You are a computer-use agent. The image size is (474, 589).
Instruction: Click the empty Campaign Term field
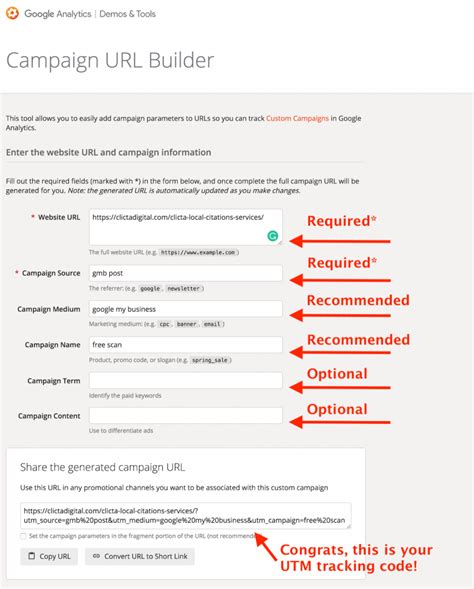coord(186,381)
